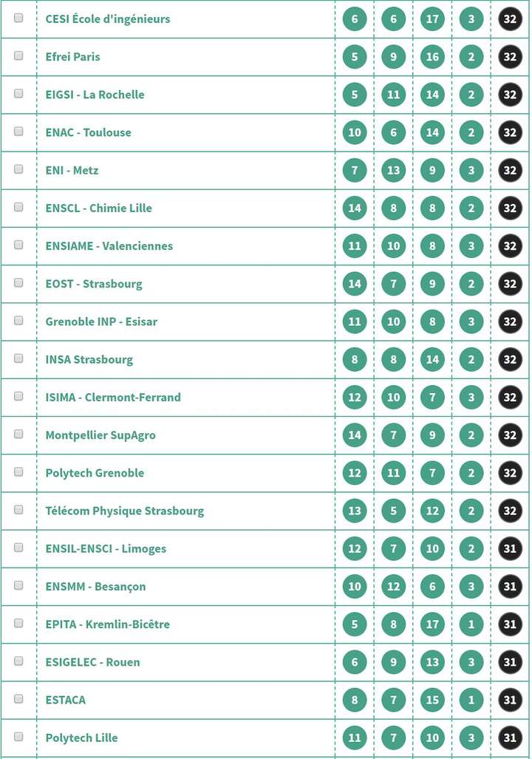
Task: Tick the INSA Strasbourg checkbox
Action: point(18,358)
